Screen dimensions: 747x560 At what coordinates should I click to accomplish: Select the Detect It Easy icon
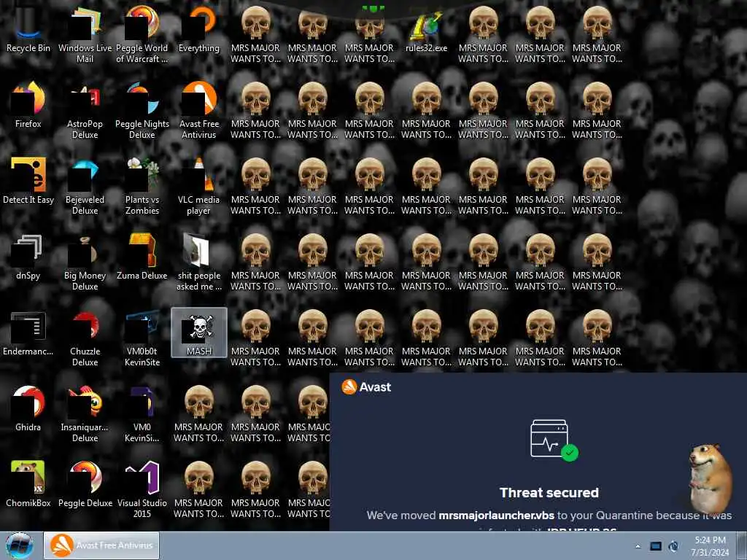tap(28, 182)
